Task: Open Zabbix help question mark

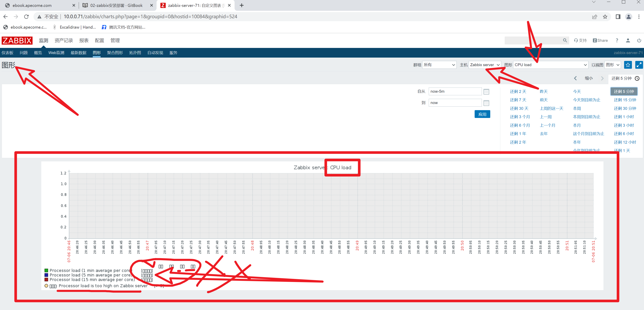Action: click(617, 40)
